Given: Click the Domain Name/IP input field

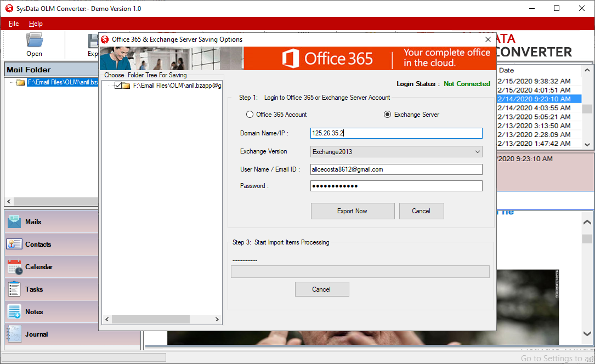Looking at the screenshot, I should coord(396,133).
